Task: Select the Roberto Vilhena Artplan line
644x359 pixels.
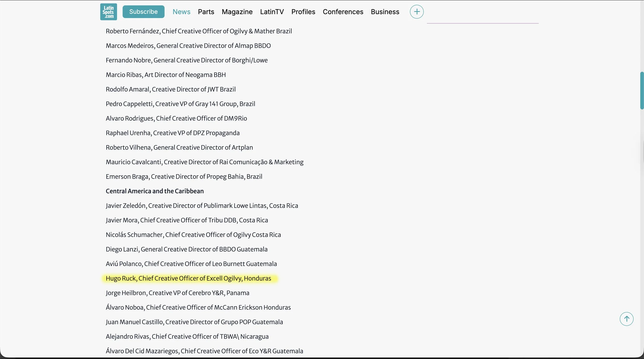Action: coord(179,148)
